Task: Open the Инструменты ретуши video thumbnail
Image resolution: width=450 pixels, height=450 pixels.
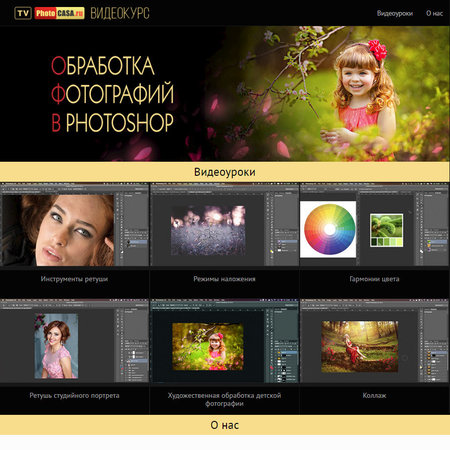Action: pyautogui.click(x=74, y=224)
